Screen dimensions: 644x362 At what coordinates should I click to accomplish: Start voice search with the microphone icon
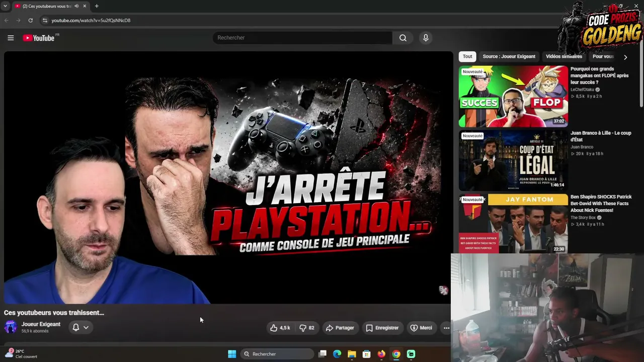tap(426, 38)
